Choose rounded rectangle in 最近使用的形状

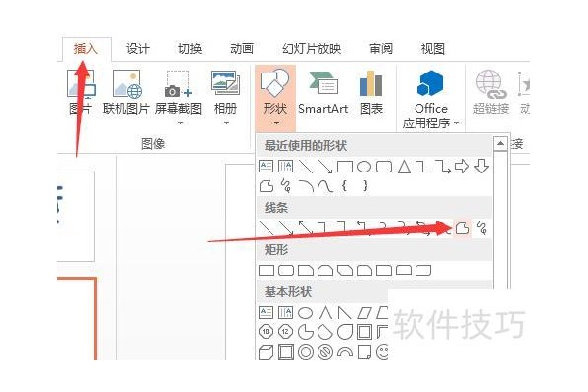click(384, 167)
